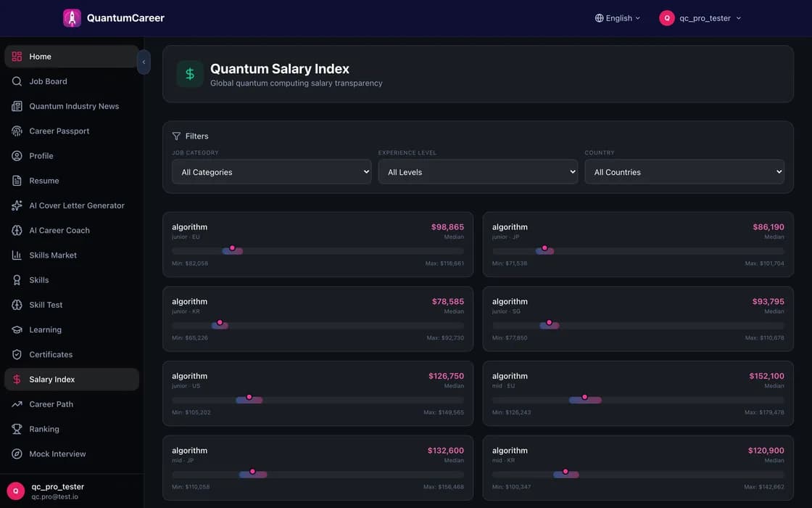Click the junior KR algorithm salary card
The width and height of the screenshot is (812, 508).
click(x=318, y=319)
